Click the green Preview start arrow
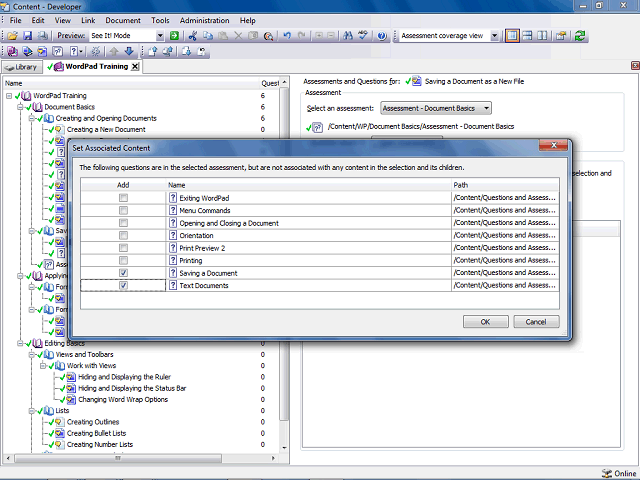640x480 pixels. click(x=174, y=36)
